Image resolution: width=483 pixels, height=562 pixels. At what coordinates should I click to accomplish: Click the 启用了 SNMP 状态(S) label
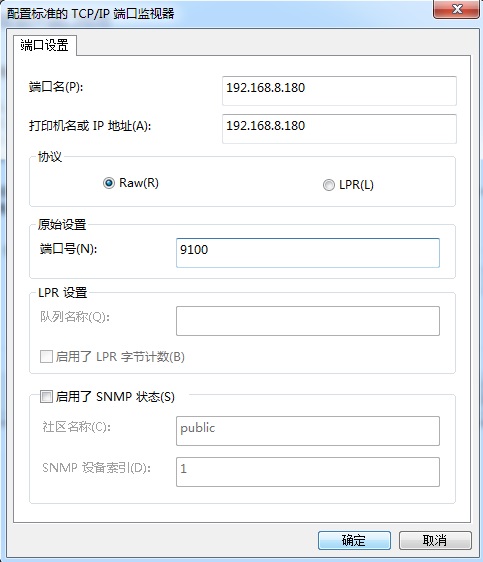tap(115, 397)
